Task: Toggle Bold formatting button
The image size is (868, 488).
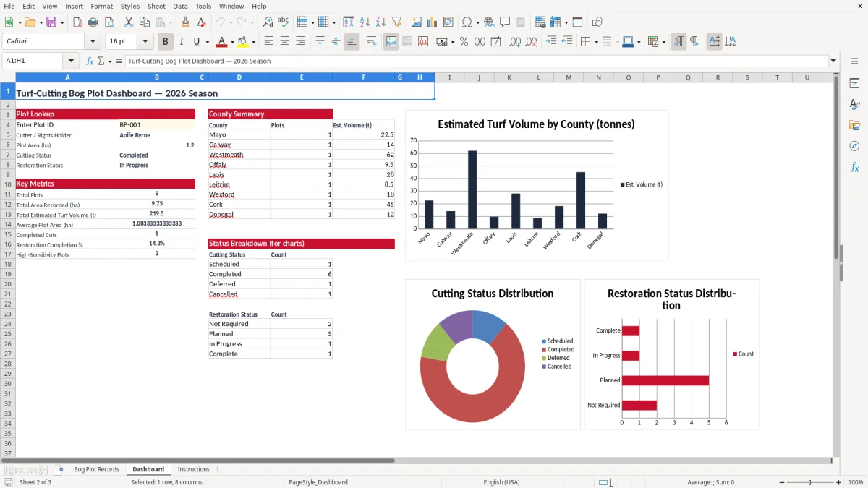Action: [166, 42]
